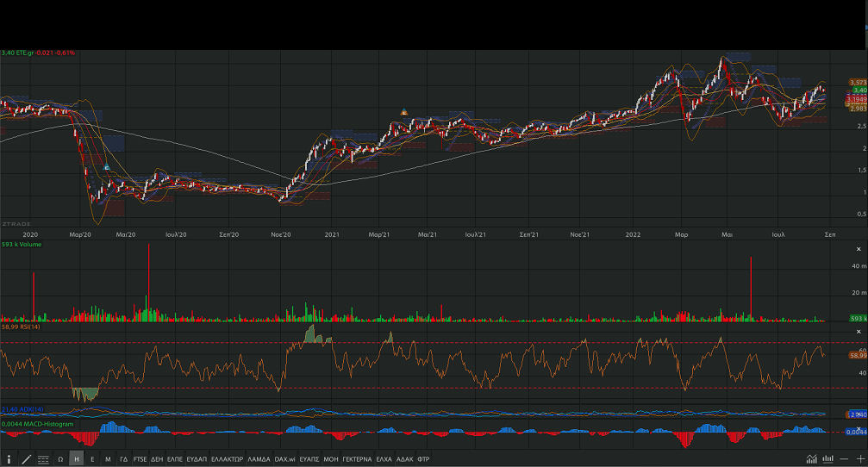Zoom in with the plus icon

860,458
